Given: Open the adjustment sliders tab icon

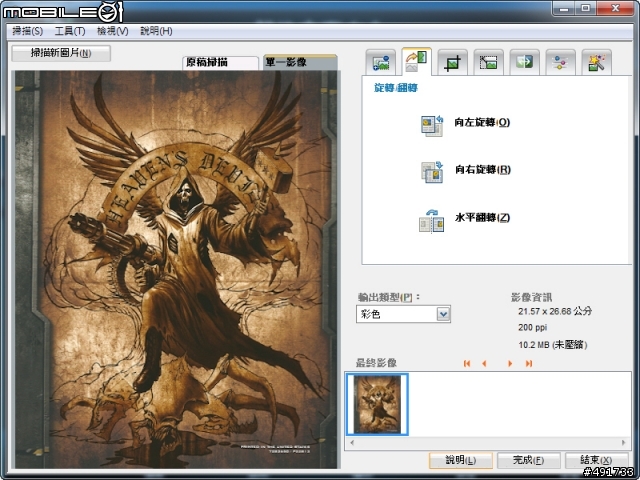Looking at the screenshot, I should click(560, 62).
